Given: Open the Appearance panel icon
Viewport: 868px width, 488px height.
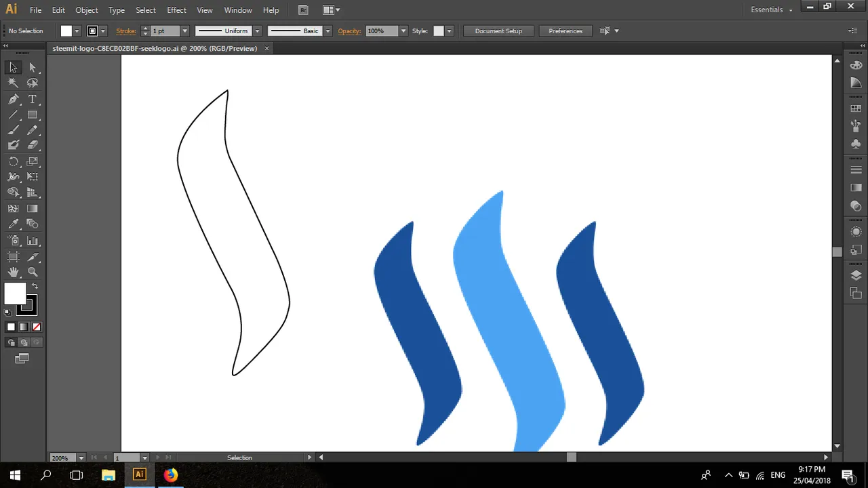Looking at the screenshot, I should point(856,232).
